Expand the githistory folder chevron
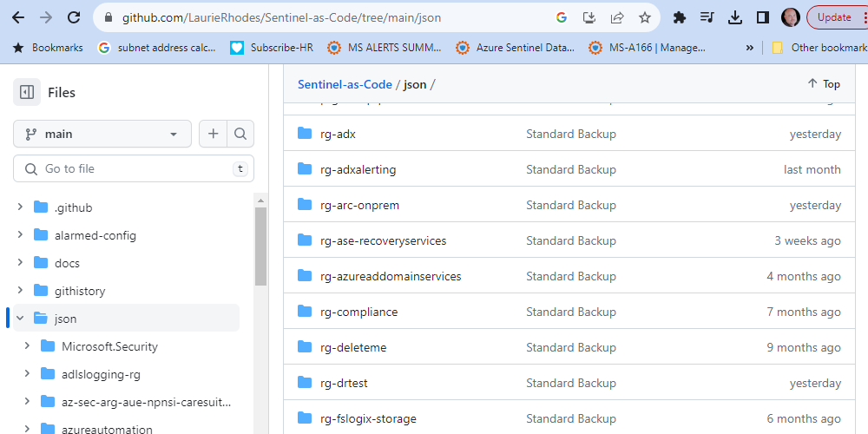This screenshot has width=868, height=434. (x=20, y=290)
